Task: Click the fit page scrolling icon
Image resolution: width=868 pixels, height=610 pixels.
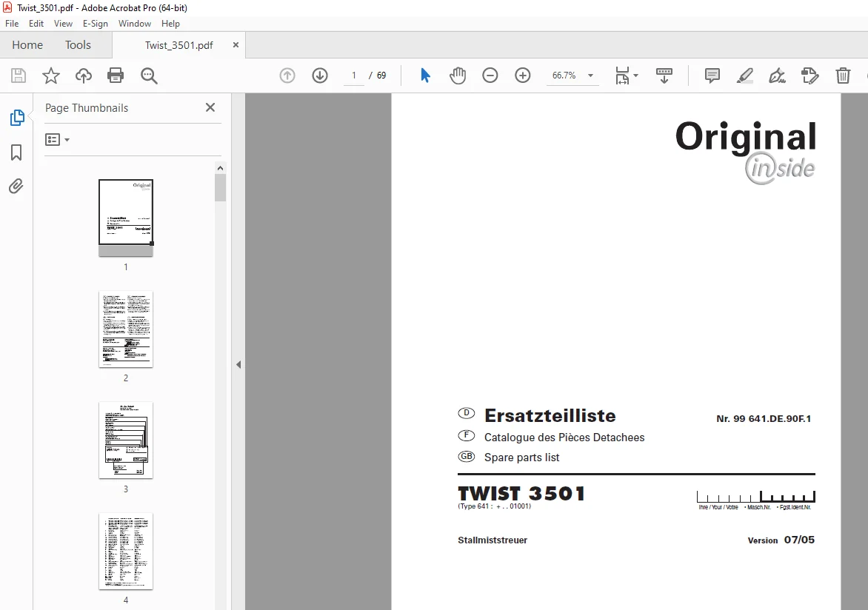Action: tap(622, 76)
